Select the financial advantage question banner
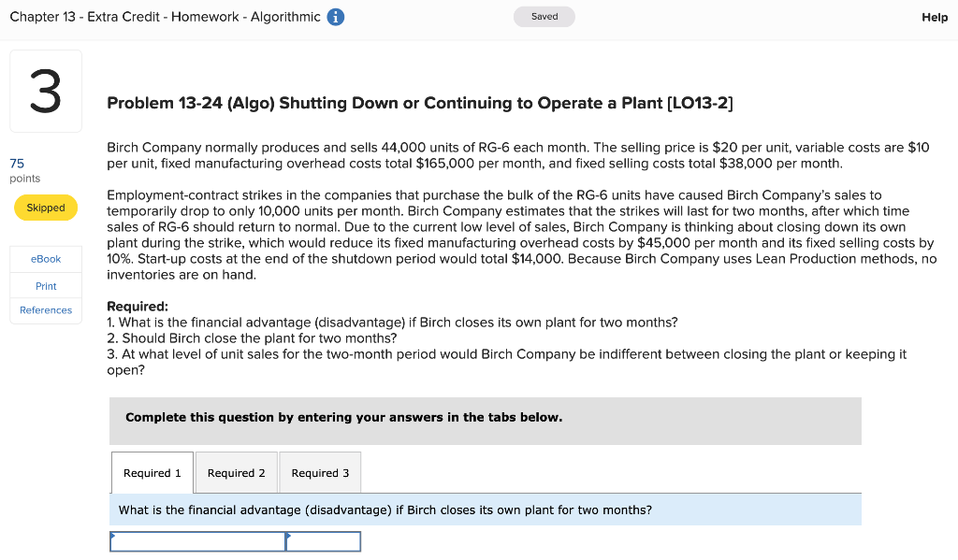The image size is (958, 560). [x=486, y=509]
